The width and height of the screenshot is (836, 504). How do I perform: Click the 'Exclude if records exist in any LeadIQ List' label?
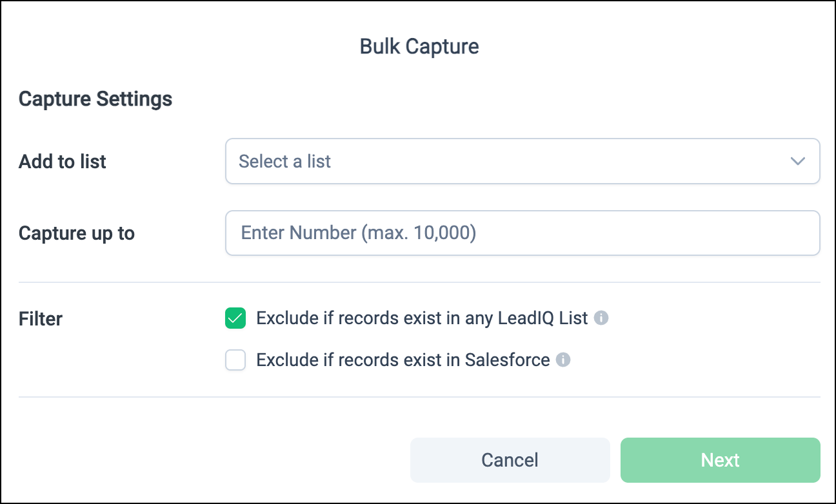pyautogui.click(x=422, y=318)
